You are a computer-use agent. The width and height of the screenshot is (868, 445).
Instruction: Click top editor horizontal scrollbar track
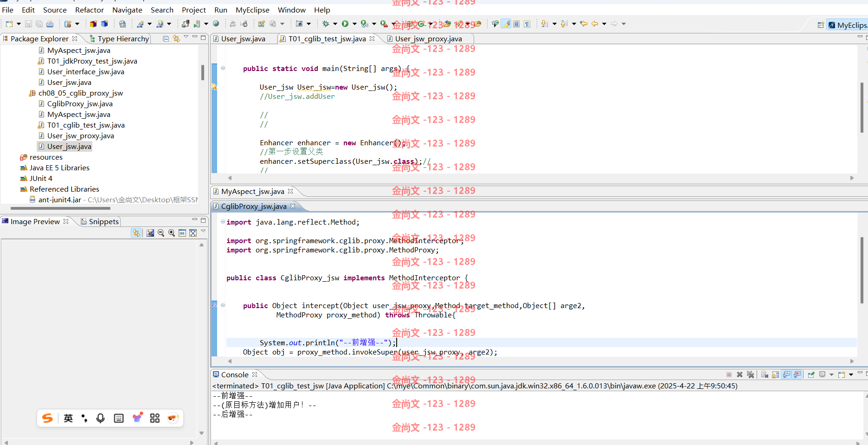tap(540, 178)
